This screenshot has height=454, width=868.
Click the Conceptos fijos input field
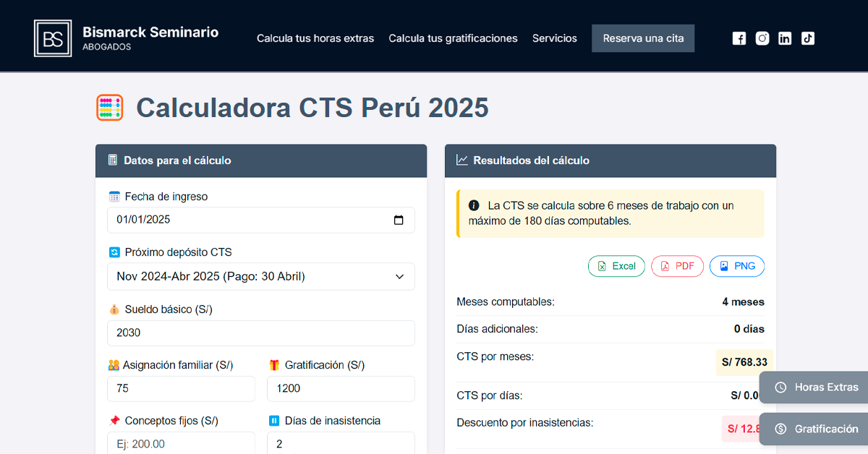click(x=181, y=443)
